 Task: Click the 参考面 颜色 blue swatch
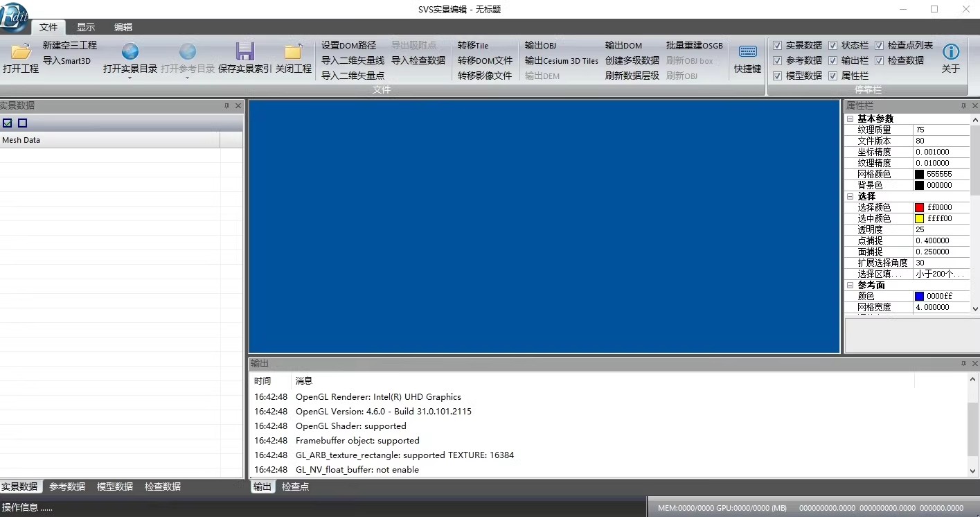tap(919, 296)
